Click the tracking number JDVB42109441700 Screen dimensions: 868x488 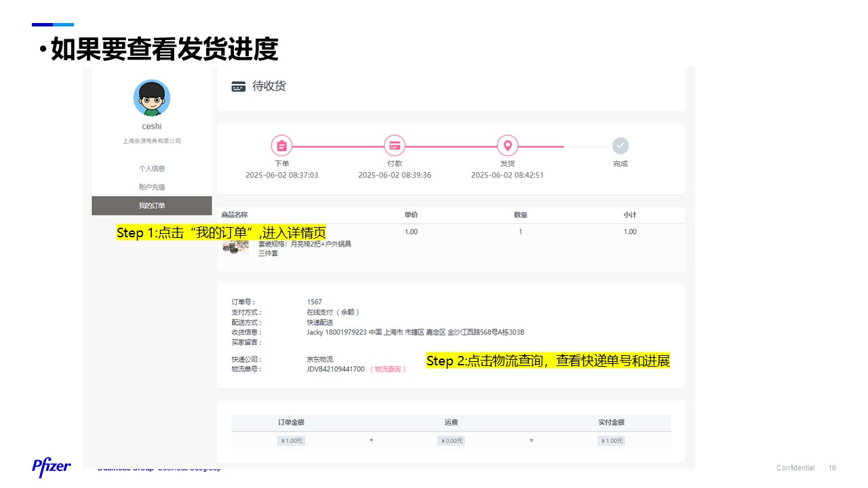point(336,369)
